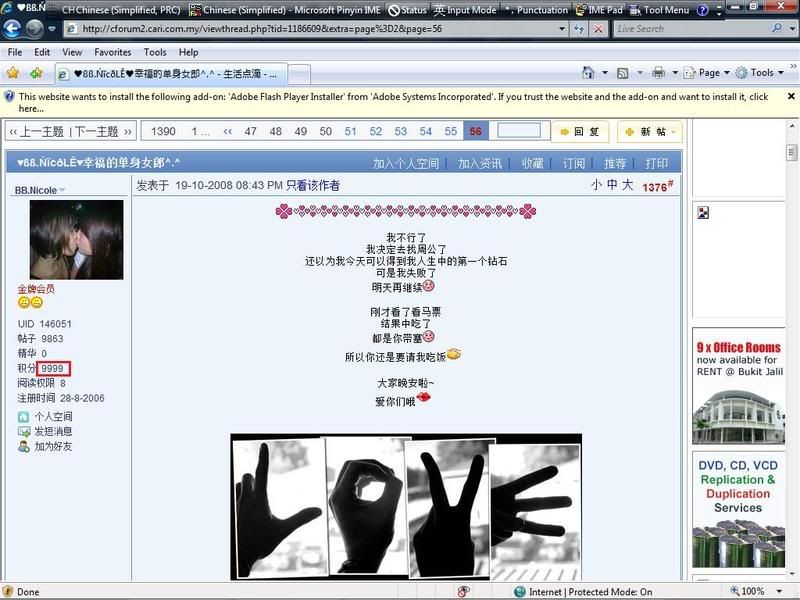Open the zoom level dropdown arrow
Image resolution: width=800 pixels, height=600 pixels.
779,591
